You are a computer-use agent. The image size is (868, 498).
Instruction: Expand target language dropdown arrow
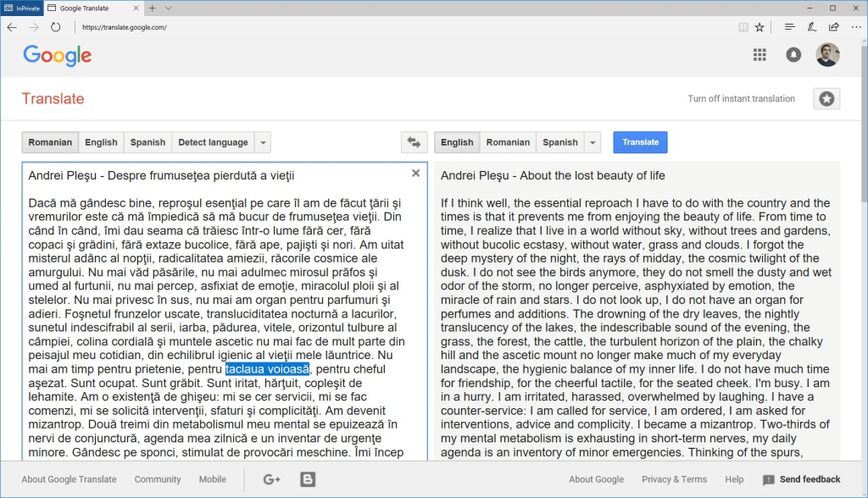pyautogui.click(x=593, y=142)
